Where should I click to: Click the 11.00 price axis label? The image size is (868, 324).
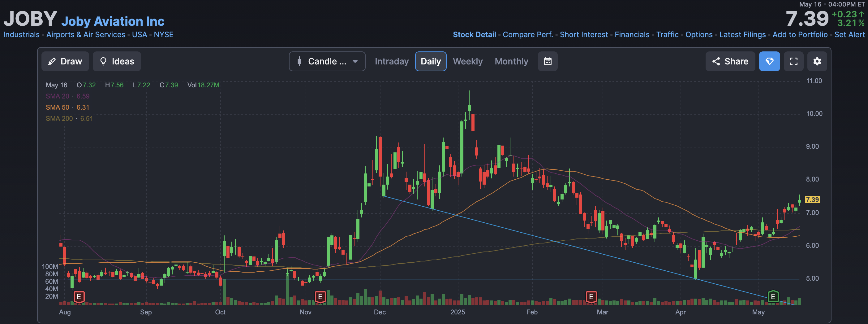(814, 81)
